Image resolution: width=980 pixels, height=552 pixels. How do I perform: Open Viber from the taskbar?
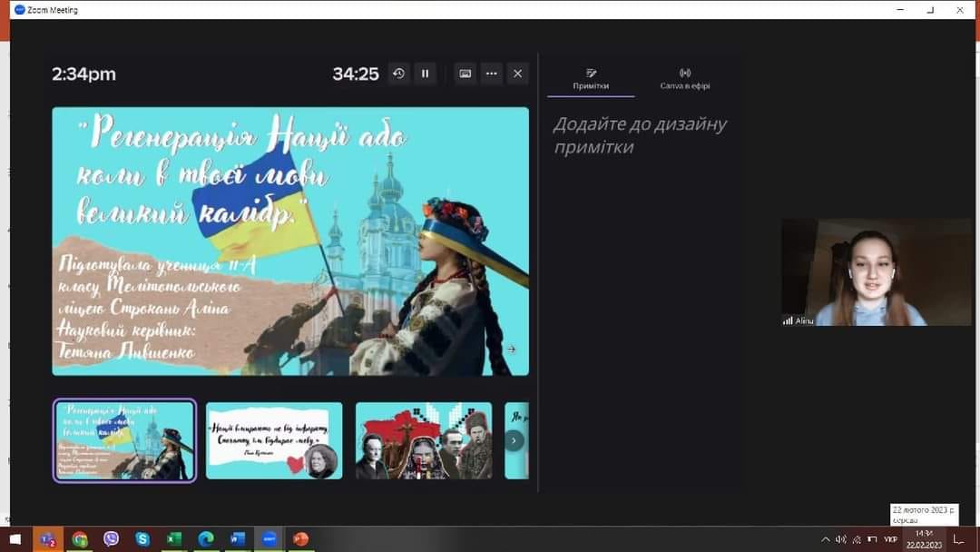(111, 539)
